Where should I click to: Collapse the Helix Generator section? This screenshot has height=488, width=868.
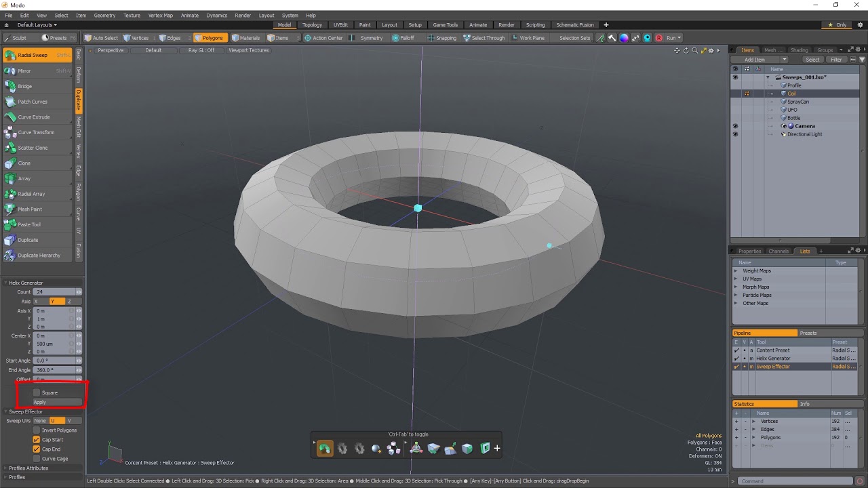(5, 283)
